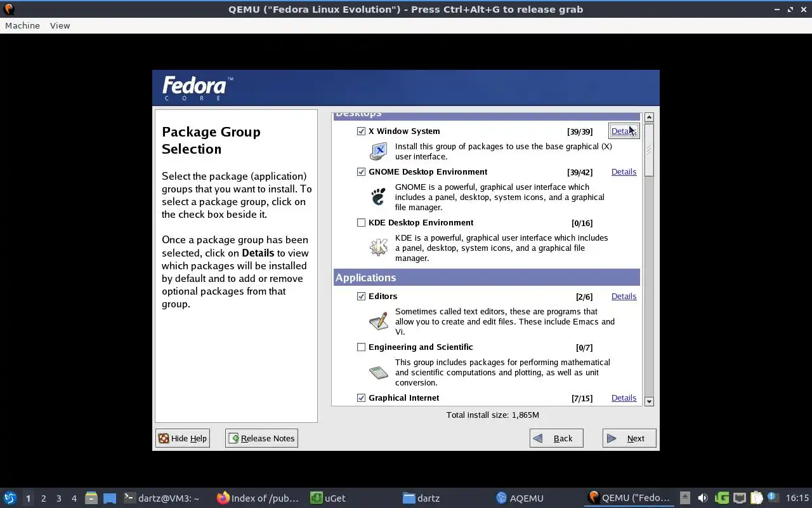Switch to workspace 4
812x508 pixels.
point(74,498)
